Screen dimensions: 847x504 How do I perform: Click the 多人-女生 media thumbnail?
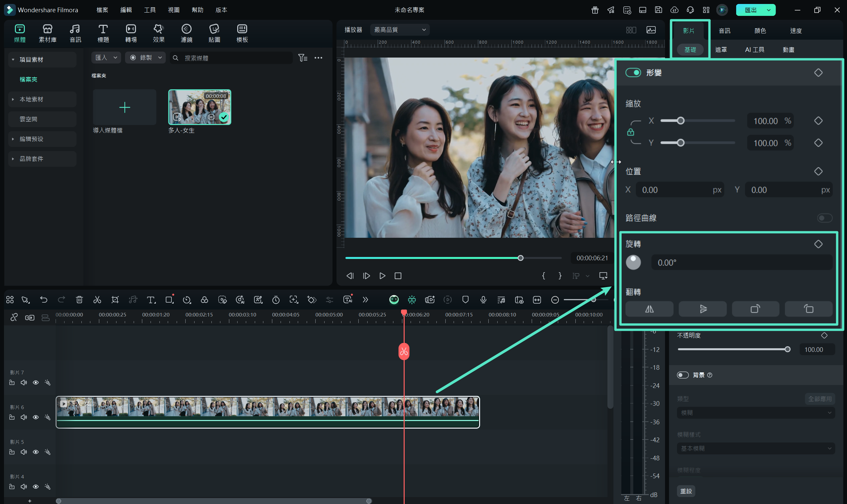200,107
